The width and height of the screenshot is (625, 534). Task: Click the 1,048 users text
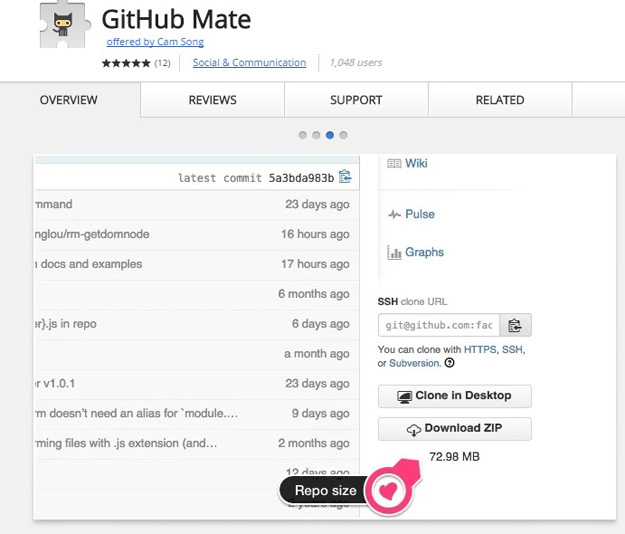pos(356,63)
